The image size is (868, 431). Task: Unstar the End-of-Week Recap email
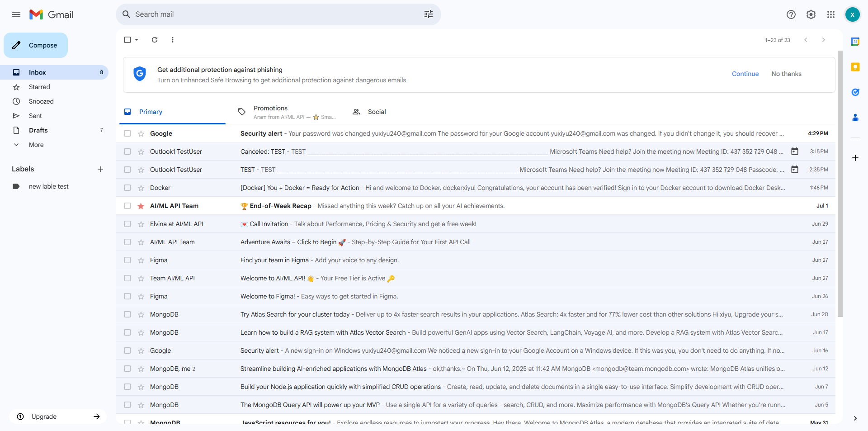coord(141,206)
